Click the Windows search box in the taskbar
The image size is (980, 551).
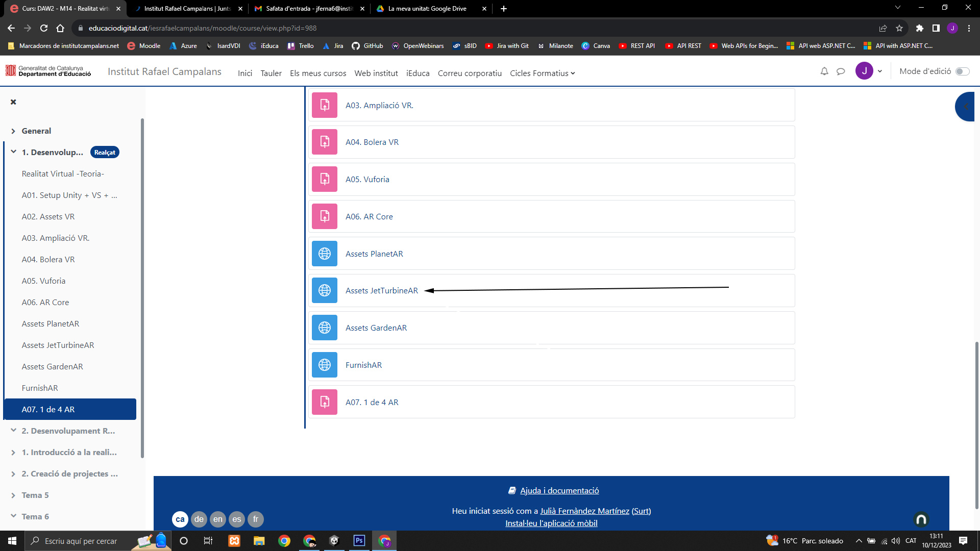pos(81,541)
